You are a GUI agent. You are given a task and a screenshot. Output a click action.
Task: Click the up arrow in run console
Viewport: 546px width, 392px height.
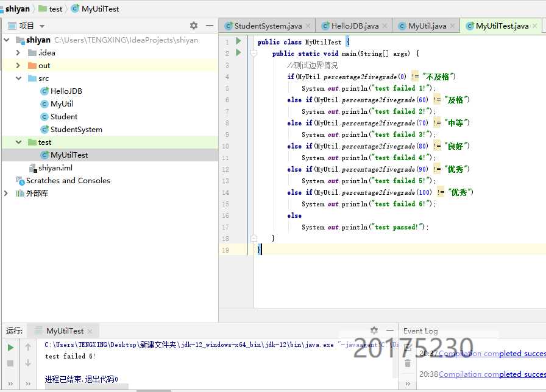28,347
